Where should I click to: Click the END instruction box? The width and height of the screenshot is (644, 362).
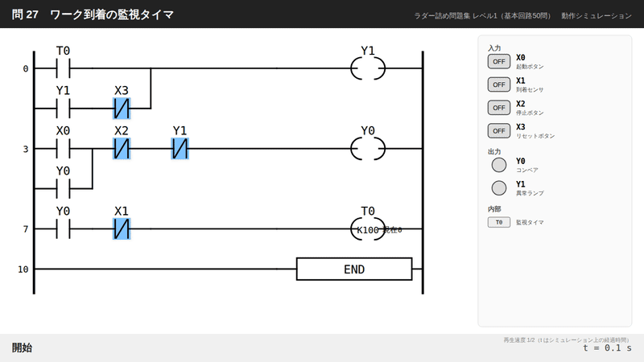[x=354, y=269]
